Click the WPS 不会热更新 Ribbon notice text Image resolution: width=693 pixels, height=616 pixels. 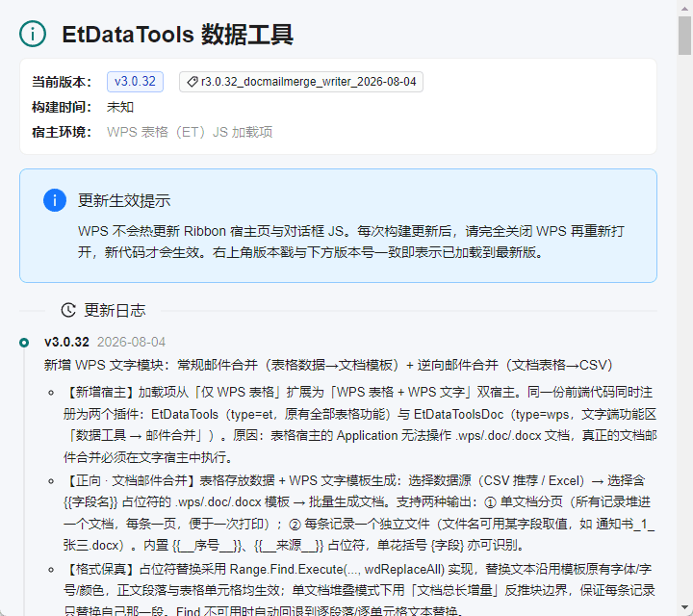point(351,242)
